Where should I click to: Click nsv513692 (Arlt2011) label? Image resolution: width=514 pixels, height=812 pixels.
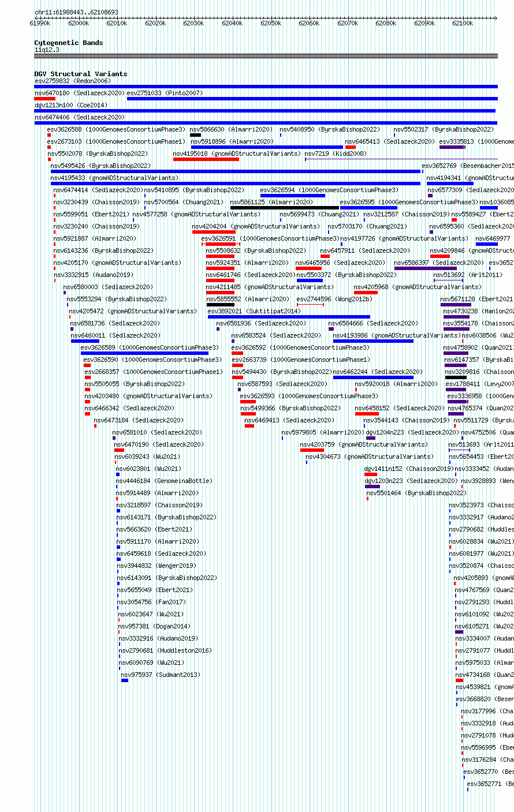click(x=468, y=275)
